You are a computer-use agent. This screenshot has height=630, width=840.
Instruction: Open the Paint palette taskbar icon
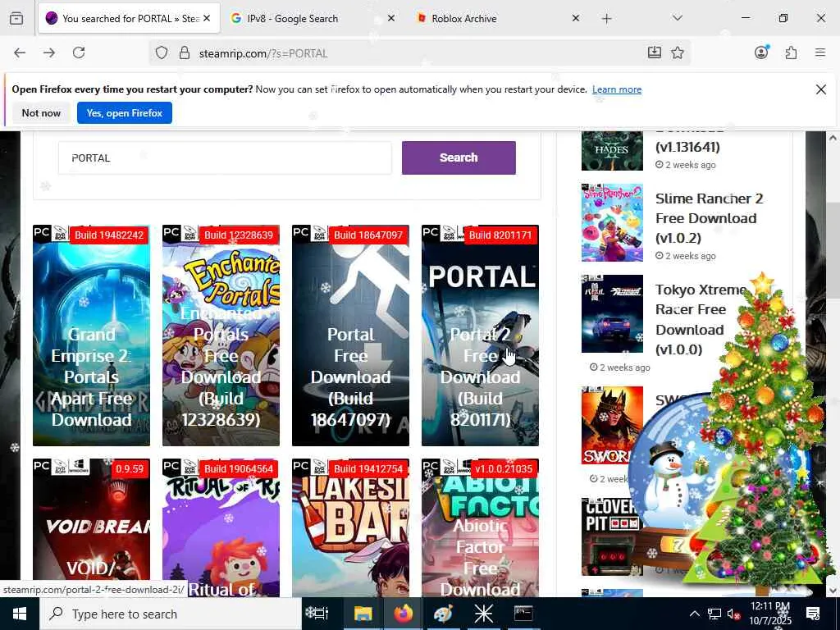coord(443,614)
